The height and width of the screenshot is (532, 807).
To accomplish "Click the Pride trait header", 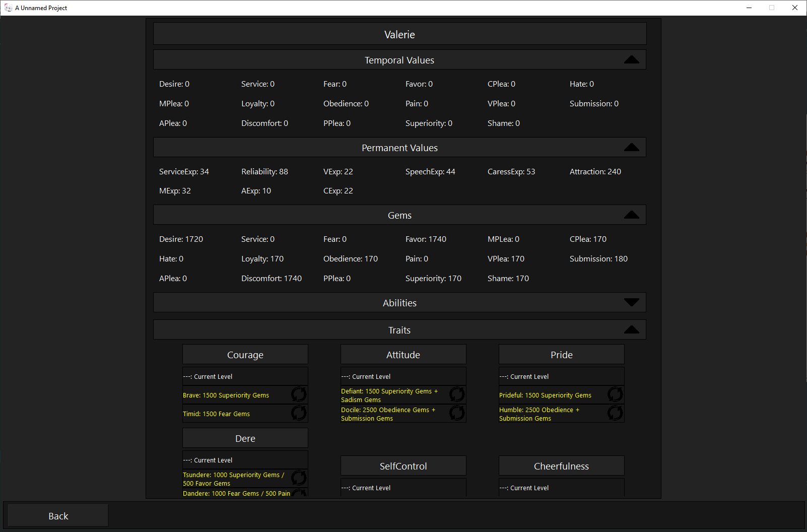I will (561, 355).
